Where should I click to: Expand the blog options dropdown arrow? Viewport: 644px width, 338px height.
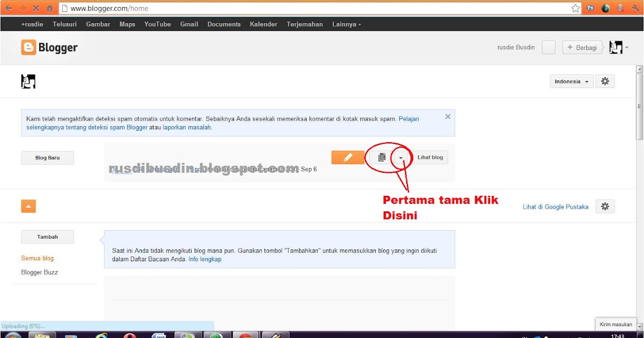[401, 157]
